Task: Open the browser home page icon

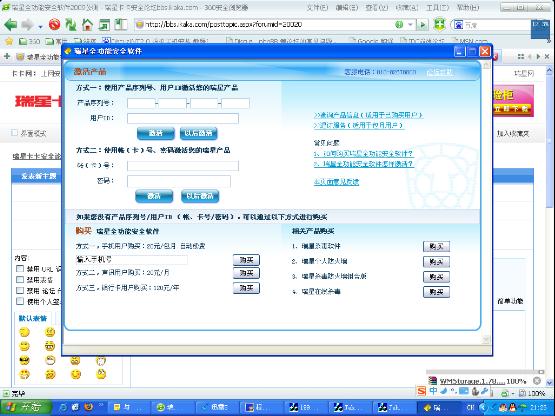Action: click(x=87, y=24)
